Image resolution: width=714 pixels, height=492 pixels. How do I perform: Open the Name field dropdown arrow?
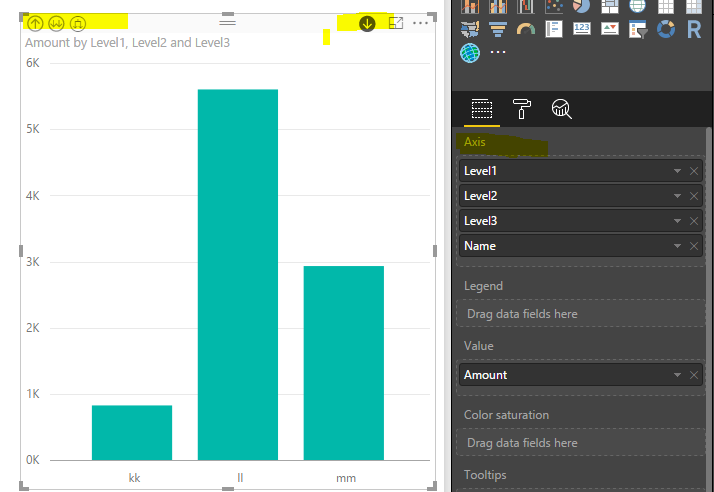coord(677,246)
